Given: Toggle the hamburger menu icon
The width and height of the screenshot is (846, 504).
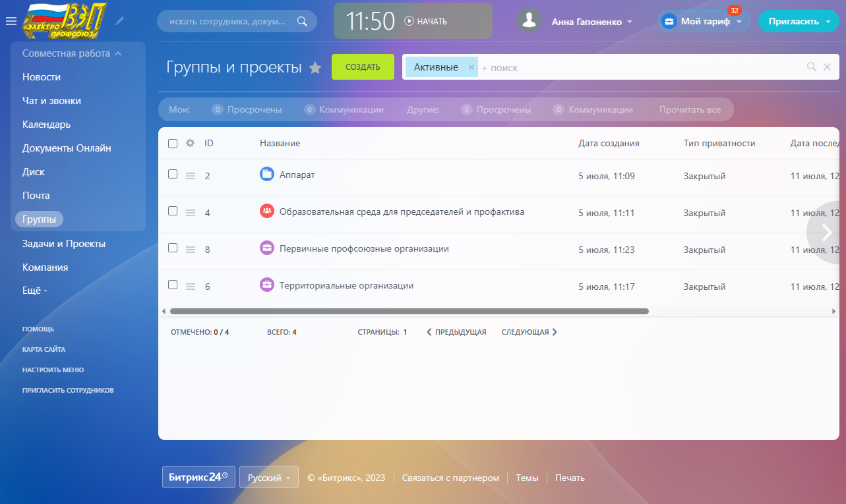Looking at the screenshot, I should [x=11, y=21].
